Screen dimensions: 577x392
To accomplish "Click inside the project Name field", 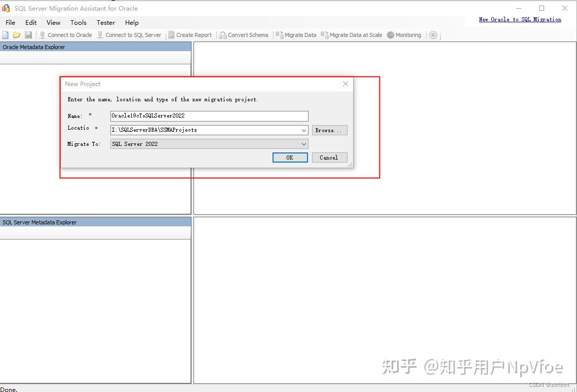I will tap(209, 116).
